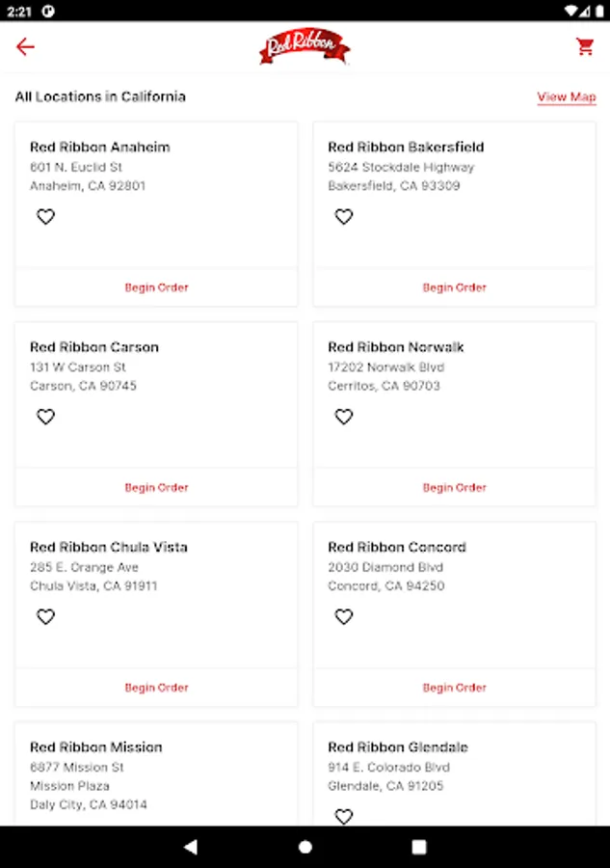The width and height of the screenshot is (610, 868).
Task: Start an order at Red Ribbon Carson
Action: (156, 487)
